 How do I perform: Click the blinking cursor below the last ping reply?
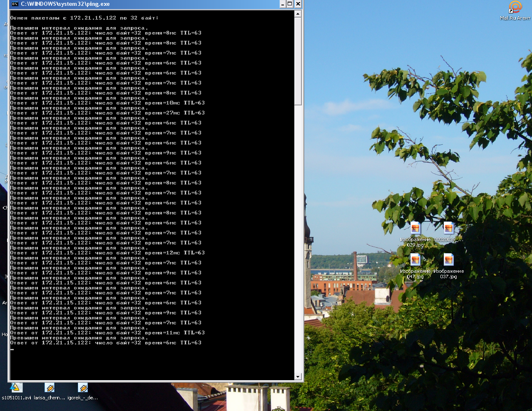tap(12, 349)
